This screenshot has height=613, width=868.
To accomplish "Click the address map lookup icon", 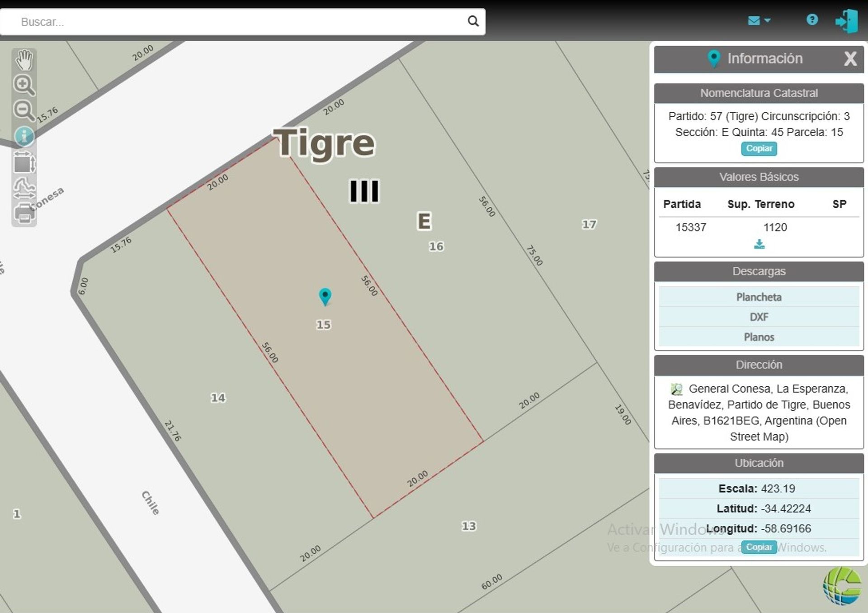I will pos(676,389).
